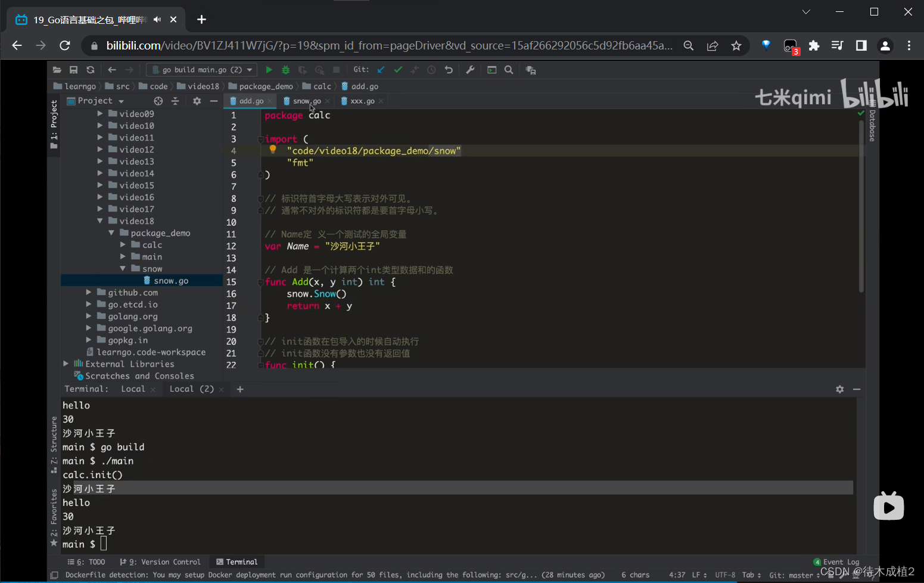Expand the video17 folder
This screenshot has height=583, width=924.
tap(100, 209)
